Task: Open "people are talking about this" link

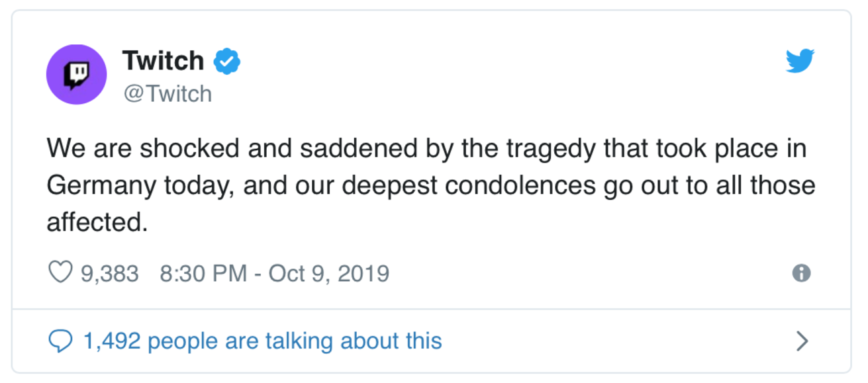Action: [x=295, y=341]
